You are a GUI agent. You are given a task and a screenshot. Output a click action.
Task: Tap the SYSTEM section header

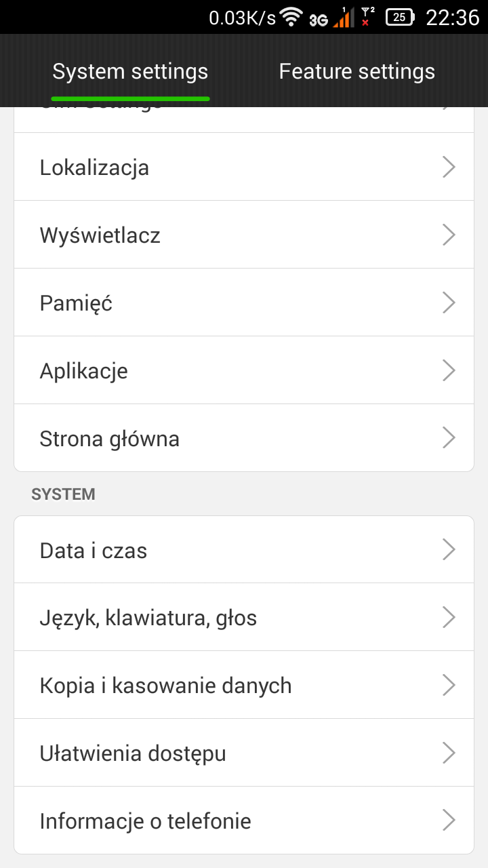click(x=63, y=494)
